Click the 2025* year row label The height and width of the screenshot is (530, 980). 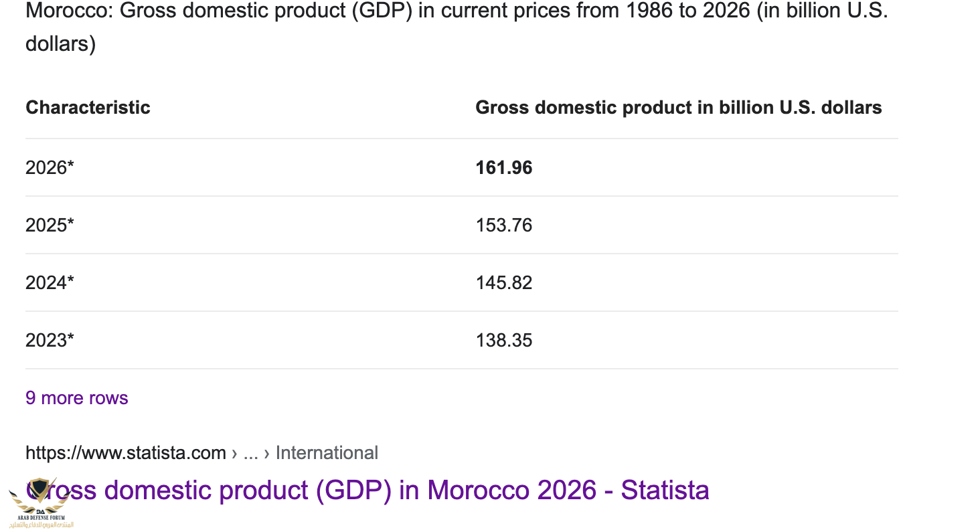click(x=50, y=225)
